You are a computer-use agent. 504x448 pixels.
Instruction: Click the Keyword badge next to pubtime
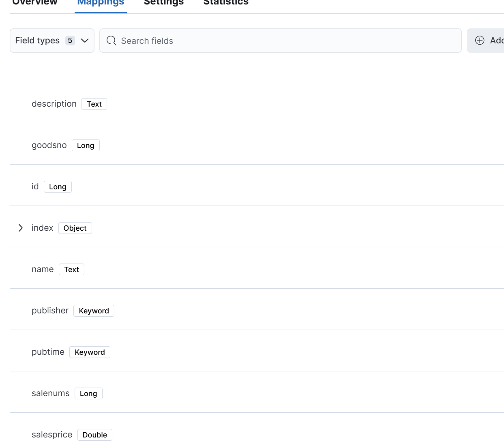(90, 352)
